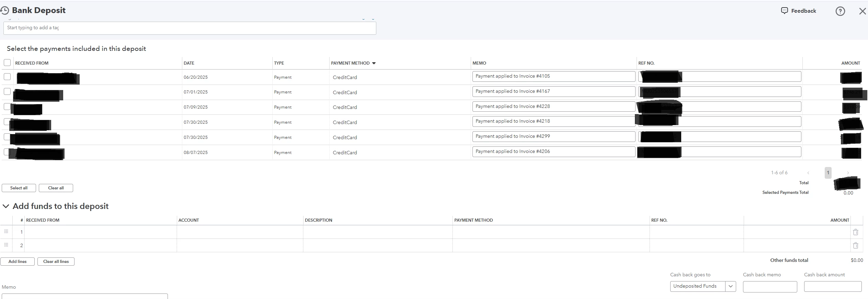Click the payments Memo column header
This screenshot has height=299, width=868.
pos(479,63)
